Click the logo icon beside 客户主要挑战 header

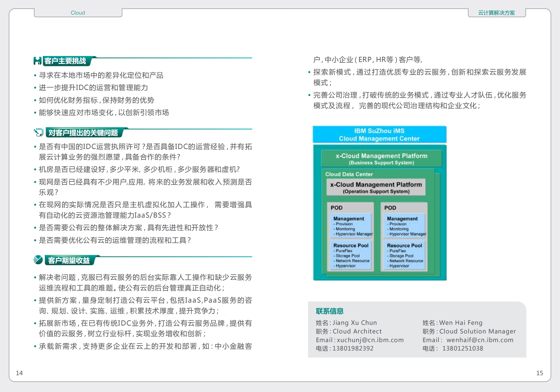pos(38,60)
